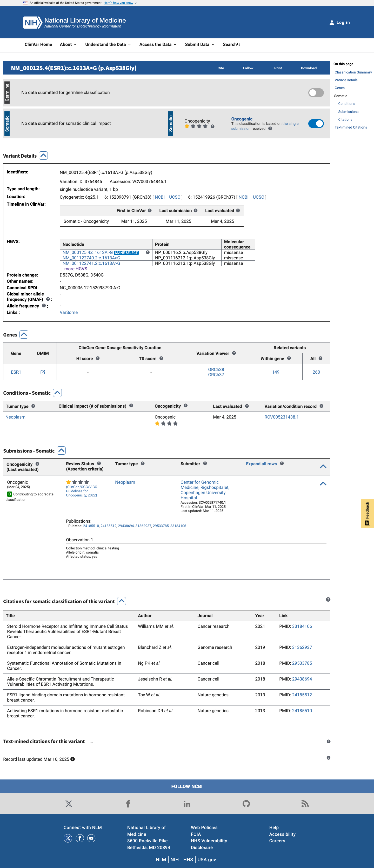Viewport: 374px width, 868px height.
Task: Collapse the Oncogenic submission row
Action: [323, 483]
